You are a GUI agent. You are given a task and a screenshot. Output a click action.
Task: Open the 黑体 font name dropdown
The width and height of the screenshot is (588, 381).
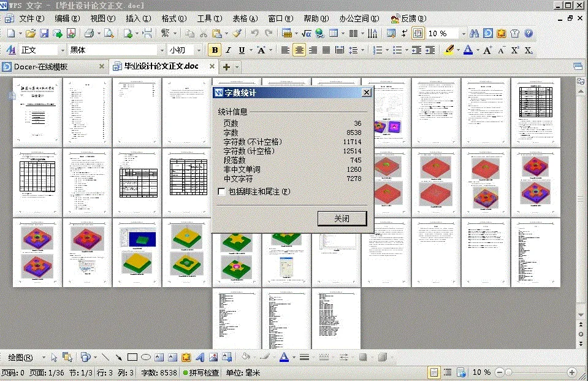pos(162,50)
